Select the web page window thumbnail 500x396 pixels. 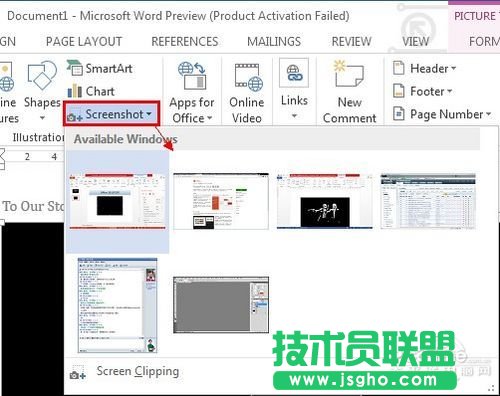[221, 201]
